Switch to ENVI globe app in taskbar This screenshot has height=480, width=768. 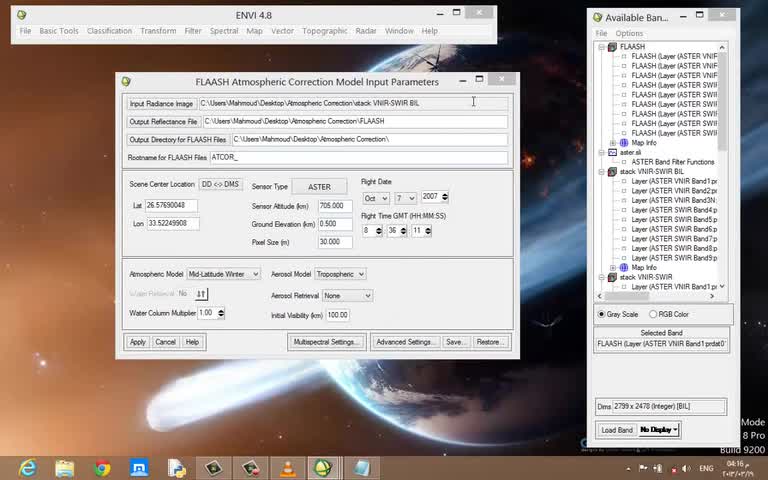324,468
